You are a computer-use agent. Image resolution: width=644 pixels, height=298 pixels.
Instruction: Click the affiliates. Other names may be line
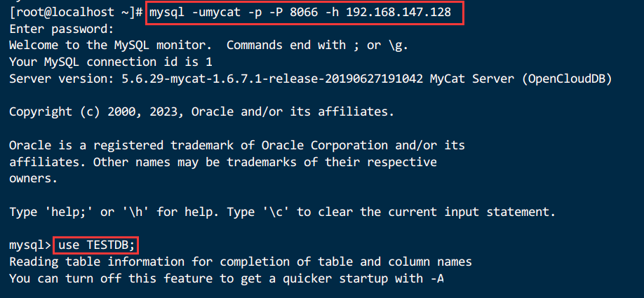[222, 162]
